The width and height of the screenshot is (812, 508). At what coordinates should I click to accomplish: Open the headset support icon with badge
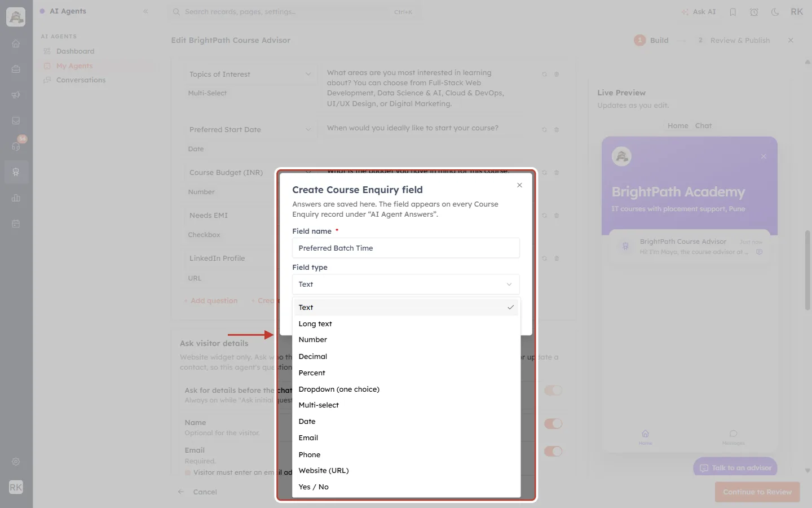pos(16,146)
